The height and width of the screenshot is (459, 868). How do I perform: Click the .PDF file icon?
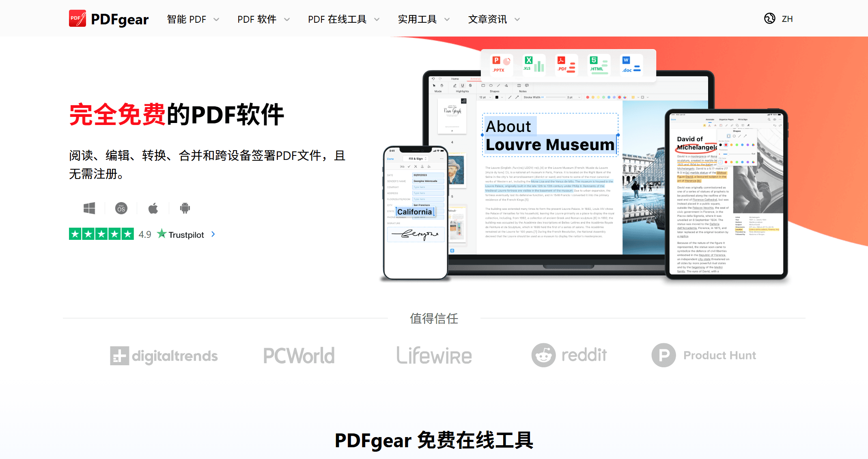566,65
